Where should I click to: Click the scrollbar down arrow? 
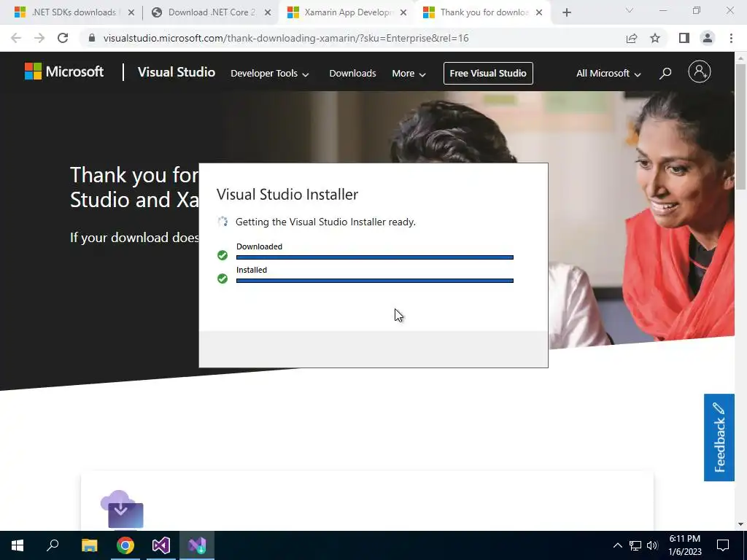[741, 524]
